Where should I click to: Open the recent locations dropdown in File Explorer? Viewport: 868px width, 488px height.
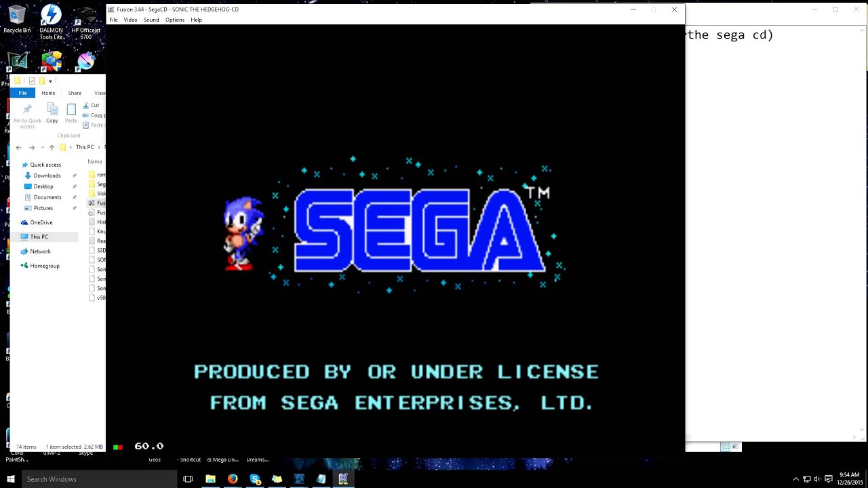pos(42,147)
